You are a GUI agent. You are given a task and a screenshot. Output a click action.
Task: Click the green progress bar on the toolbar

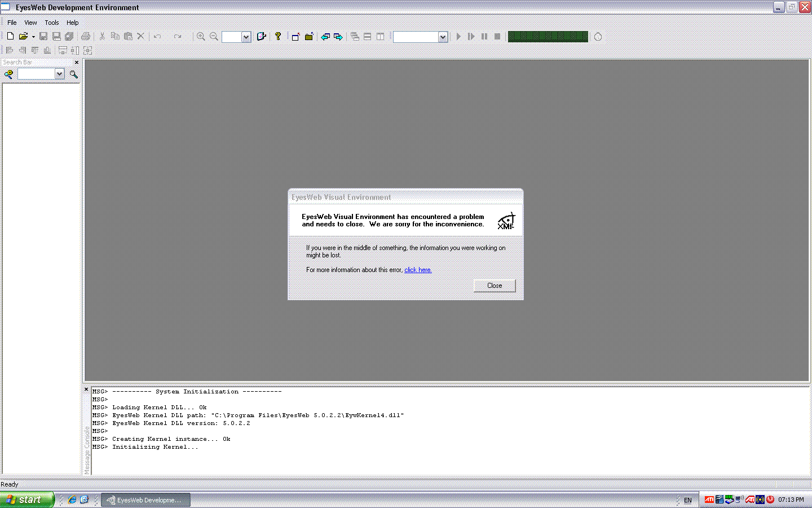[x=548, y=36]
